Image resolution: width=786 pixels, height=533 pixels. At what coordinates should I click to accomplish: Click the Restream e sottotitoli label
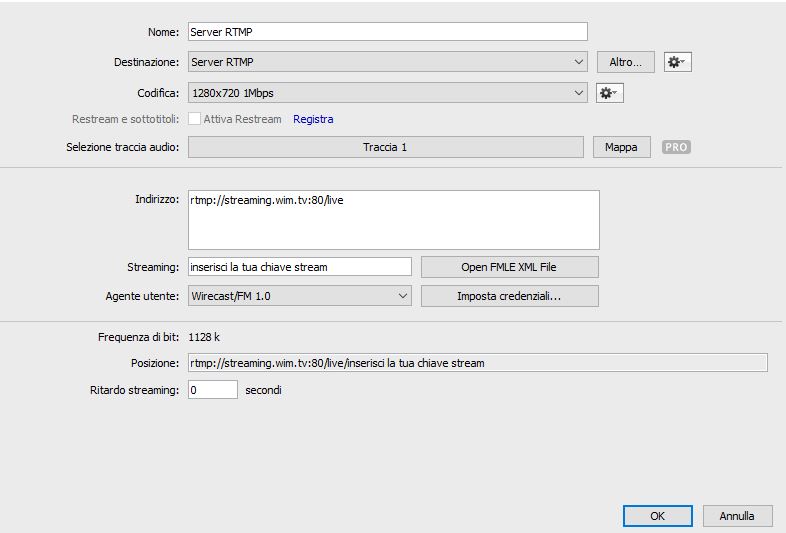(x=125, y=119)
